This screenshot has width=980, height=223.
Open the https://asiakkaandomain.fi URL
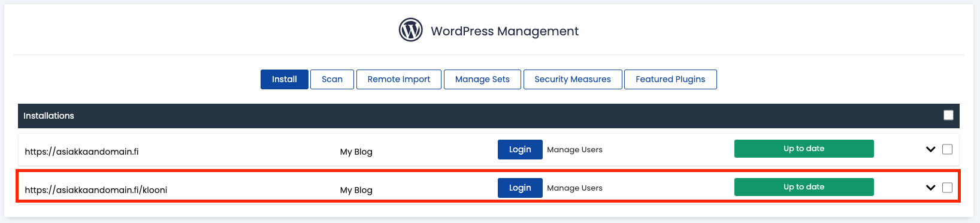[81, 152]
